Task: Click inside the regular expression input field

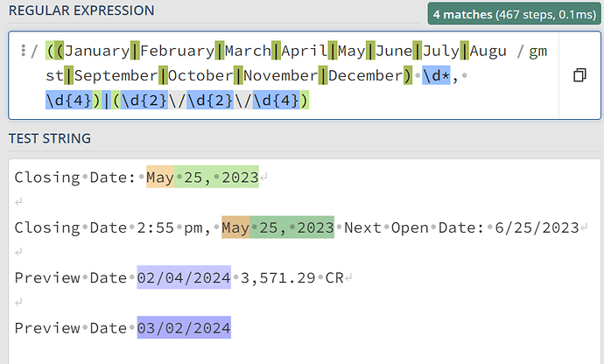Action: (284, 75)
